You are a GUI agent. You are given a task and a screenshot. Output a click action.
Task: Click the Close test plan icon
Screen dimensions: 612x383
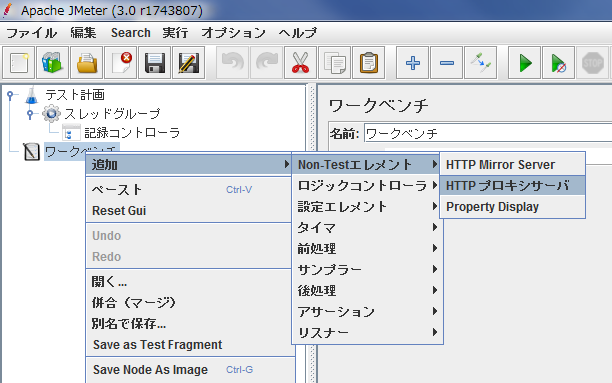pyautogui.click(x=121, y=63)
